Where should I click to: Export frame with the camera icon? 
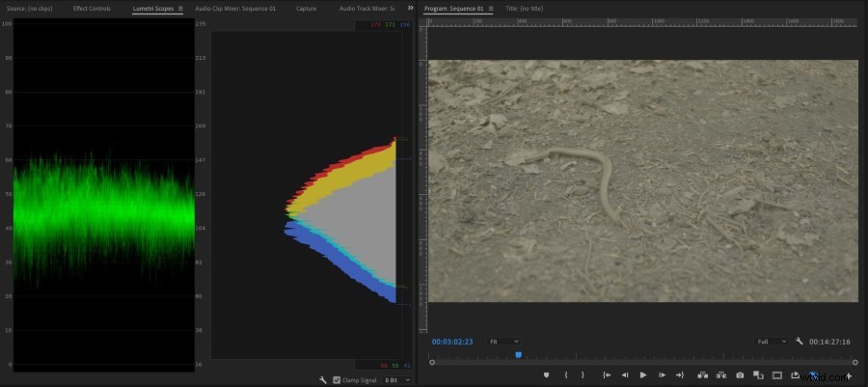(x=740, y=374)
